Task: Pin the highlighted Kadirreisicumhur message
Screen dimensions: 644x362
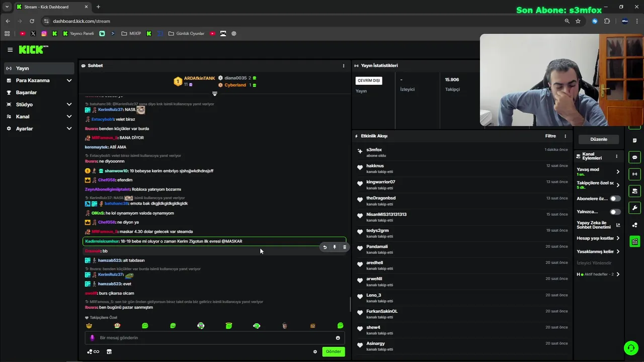Action: (335, 247)
